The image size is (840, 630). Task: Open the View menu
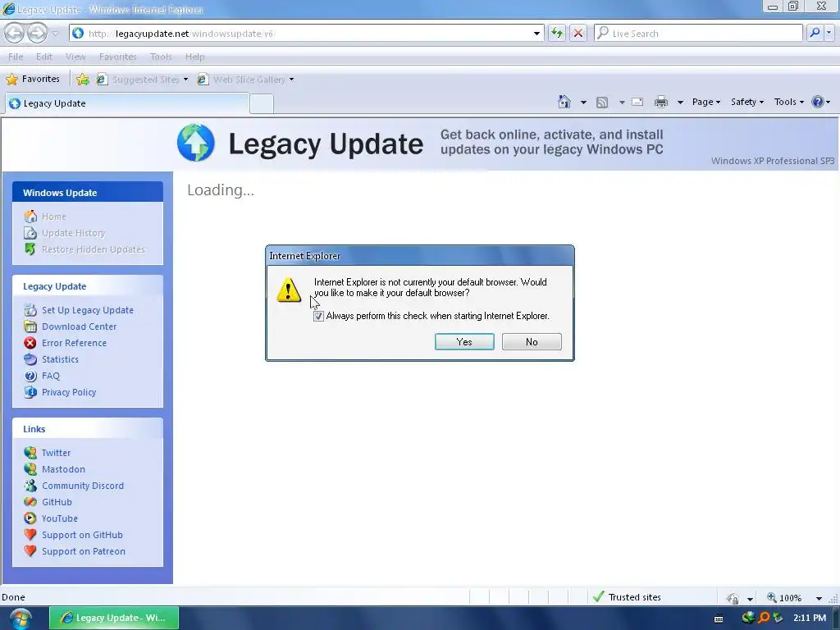point(75,57)
